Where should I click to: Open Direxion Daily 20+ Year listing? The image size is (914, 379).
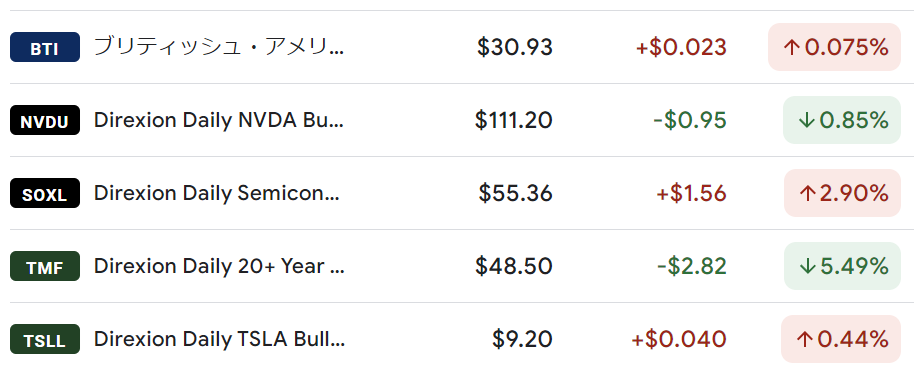click(219, 266)
